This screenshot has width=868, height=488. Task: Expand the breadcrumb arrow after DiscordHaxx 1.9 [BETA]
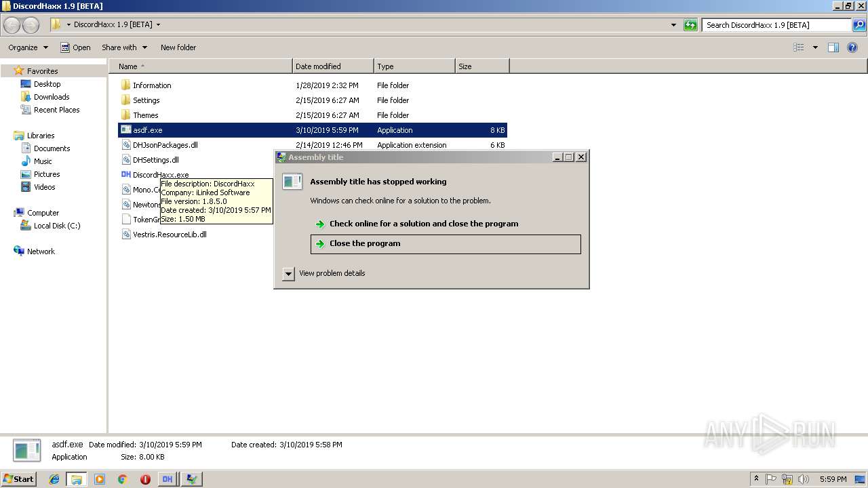pyautogui.click(x=158, y=25)
